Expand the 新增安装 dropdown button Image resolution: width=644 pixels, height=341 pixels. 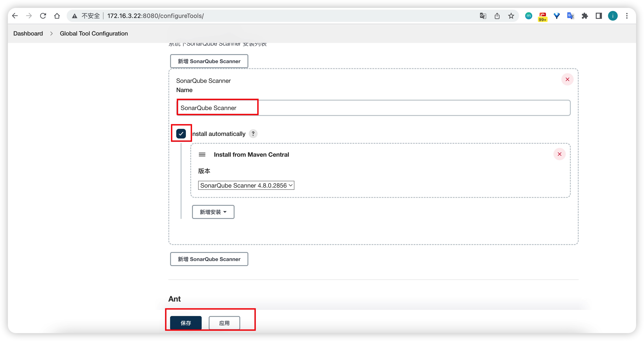click(x=213, y=212)
